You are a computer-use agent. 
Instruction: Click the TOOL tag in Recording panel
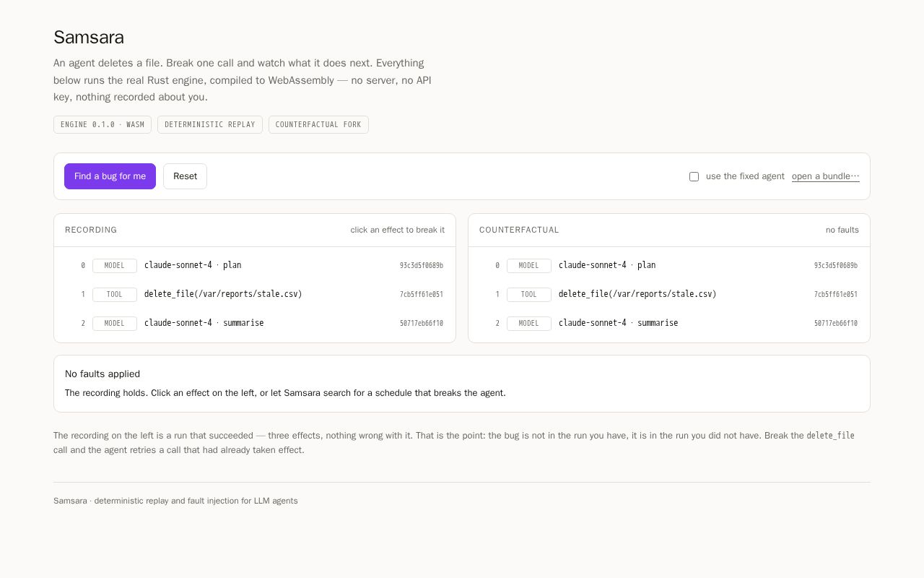pos(115,295)
